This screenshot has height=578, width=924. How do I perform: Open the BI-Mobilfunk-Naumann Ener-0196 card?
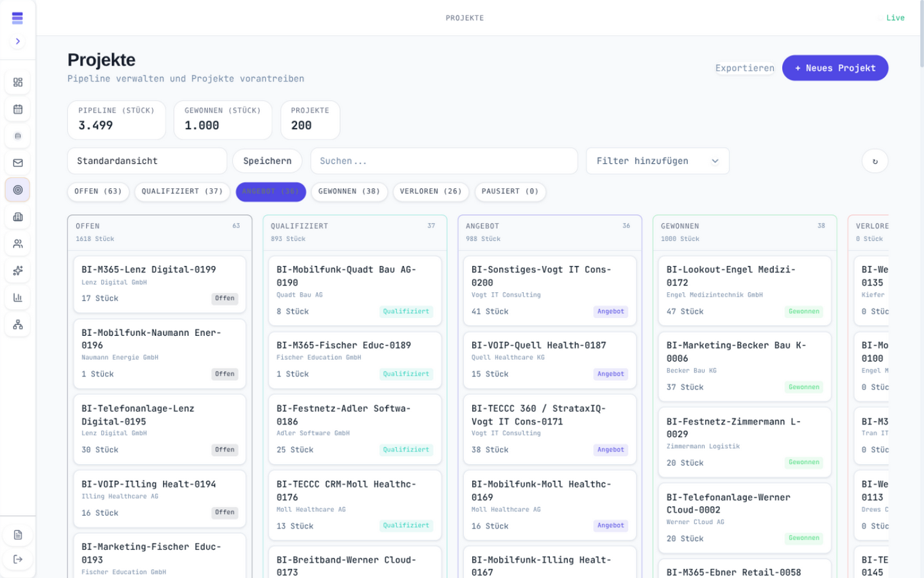tap(160, 354)
